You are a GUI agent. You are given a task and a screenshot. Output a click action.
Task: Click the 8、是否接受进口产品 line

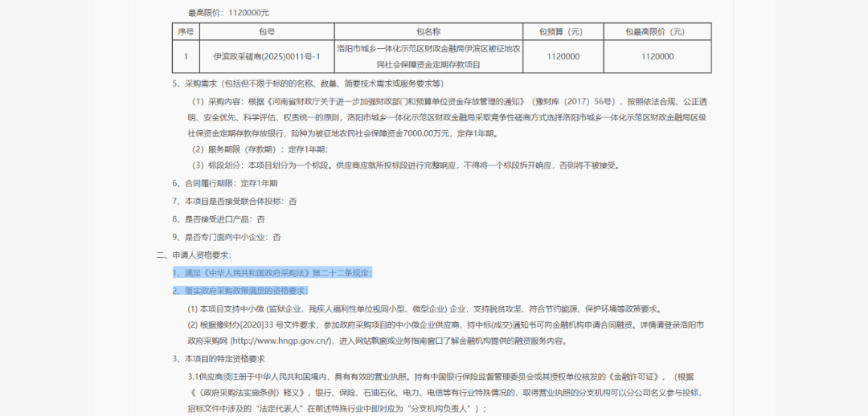pos(219,218)
